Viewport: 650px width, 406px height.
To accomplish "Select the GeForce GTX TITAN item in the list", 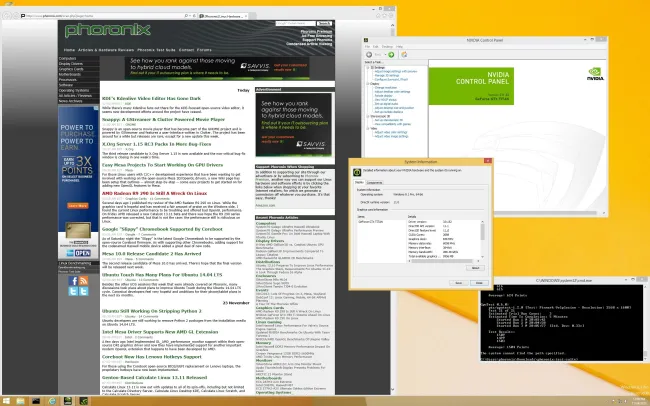I will tap(370, 222).
